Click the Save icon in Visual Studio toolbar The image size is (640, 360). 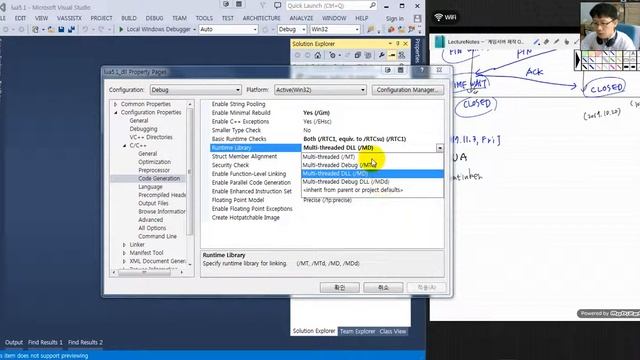coord(61,29)
